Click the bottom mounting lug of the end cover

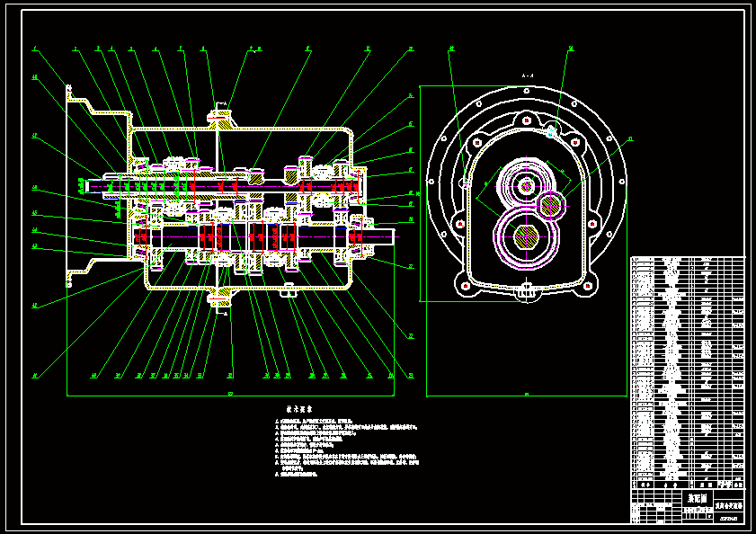pyautogui.click(x=527, y=289)
